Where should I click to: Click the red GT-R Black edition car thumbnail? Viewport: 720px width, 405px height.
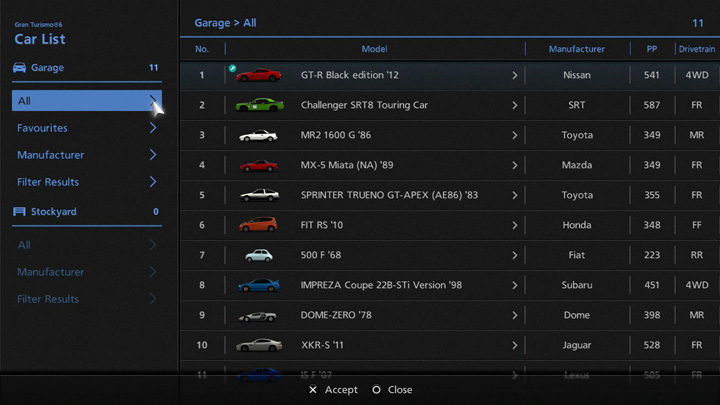pos(258,75)
